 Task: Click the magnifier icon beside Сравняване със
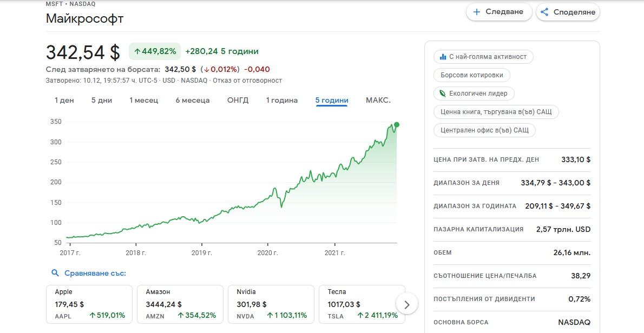[x=55, y=274]
